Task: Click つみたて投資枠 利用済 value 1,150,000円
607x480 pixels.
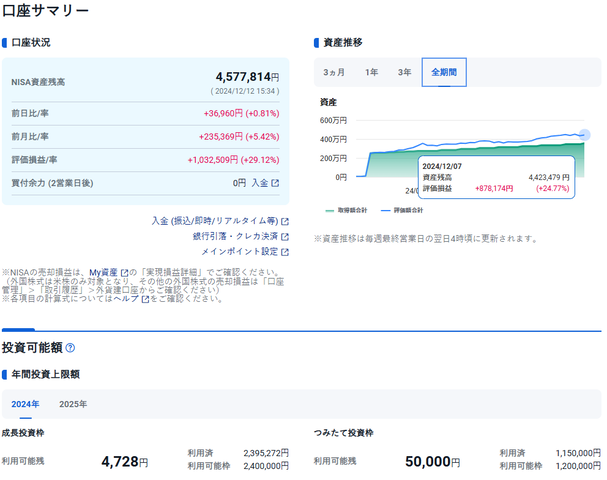Action: point(578,453)
